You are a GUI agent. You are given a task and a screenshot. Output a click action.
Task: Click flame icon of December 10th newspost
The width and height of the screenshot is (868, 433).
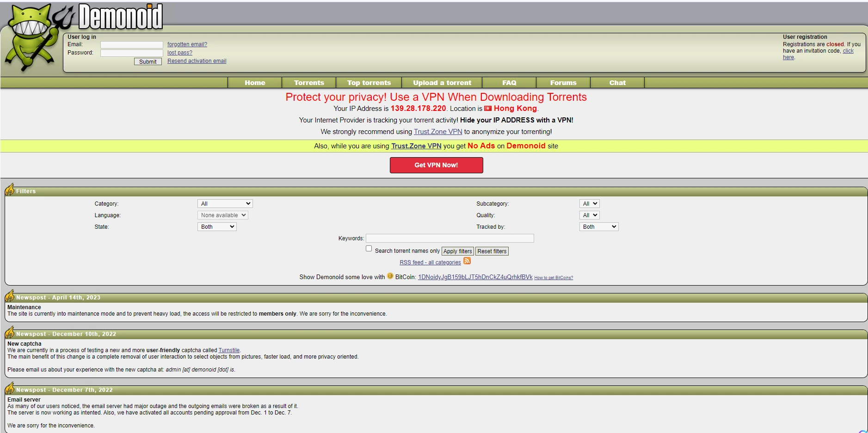point(10,332)
